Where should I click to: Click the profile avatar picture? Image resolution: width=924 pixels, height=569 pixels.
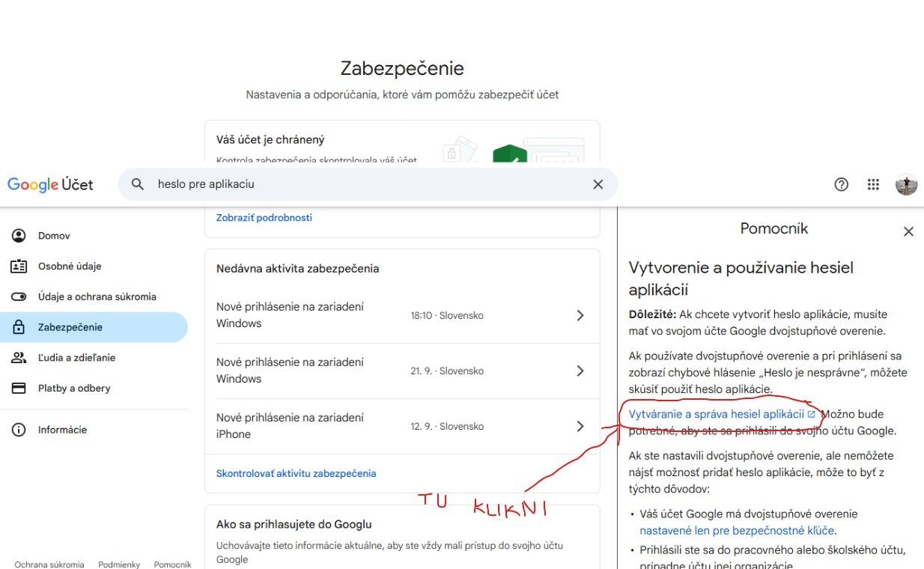(x=906, y=184)
